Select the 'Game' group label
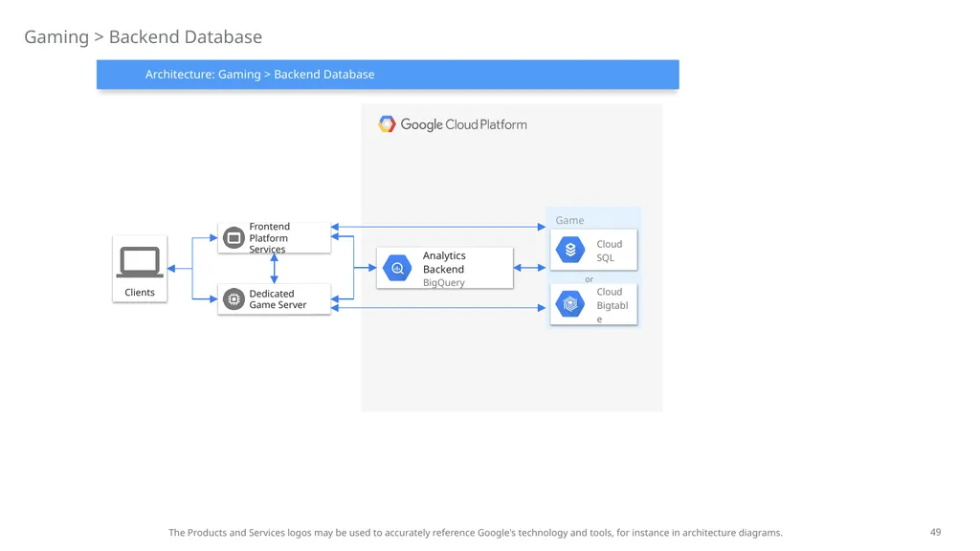This screenshot has width=980, height=551. tap(570, 221)
